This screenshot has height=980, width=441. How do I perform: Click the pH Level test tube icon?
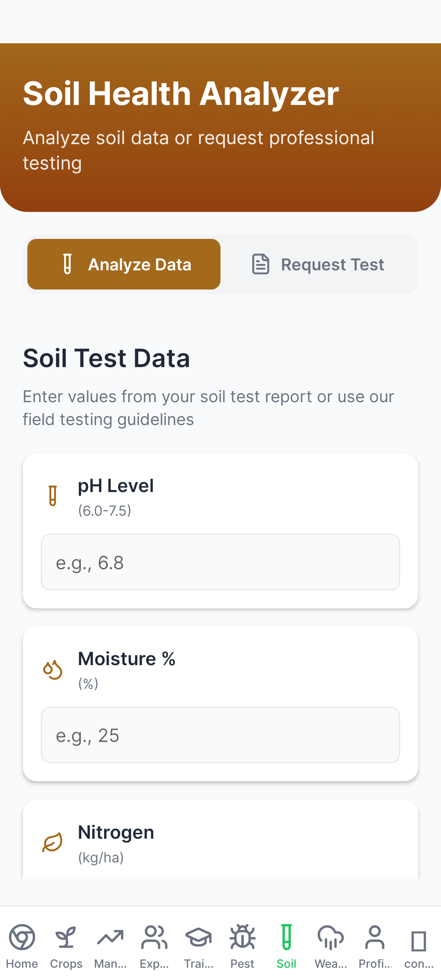[53, 496]
